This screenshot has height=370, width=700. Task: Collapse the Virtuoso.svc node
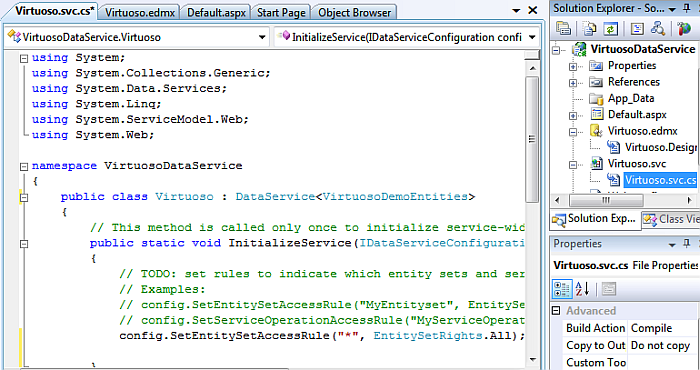point(573,165)
